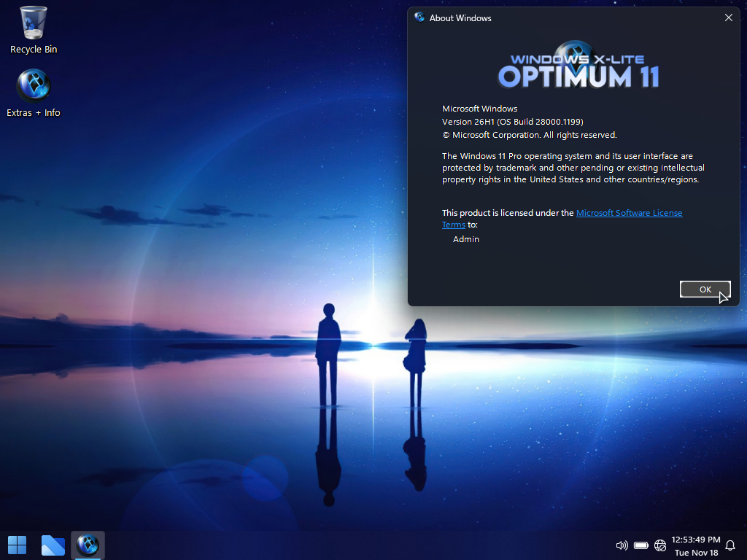The image size is (747, 560).
Task: Click the 'Recycle Bin' label text
Action: click(34, 49)
